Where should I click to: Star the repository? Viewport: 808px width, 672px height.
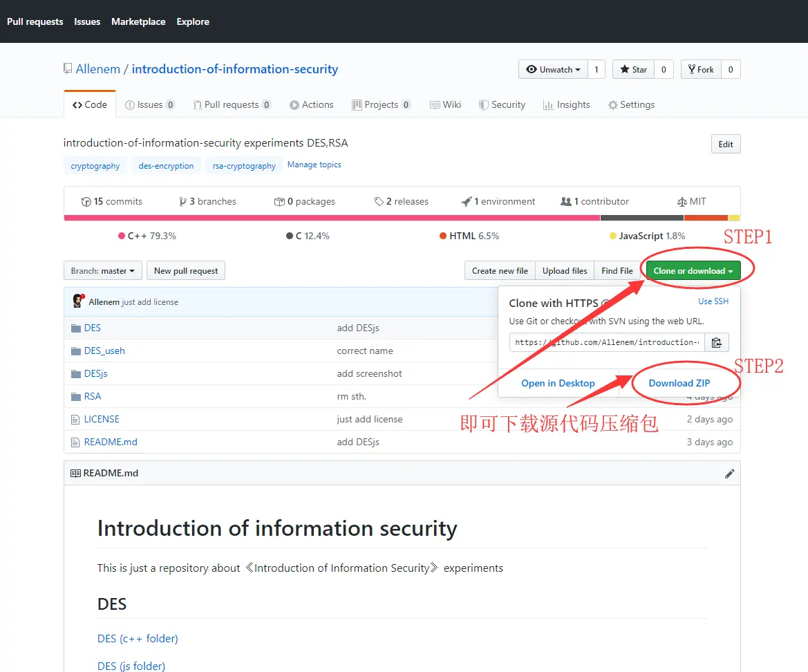632,69
